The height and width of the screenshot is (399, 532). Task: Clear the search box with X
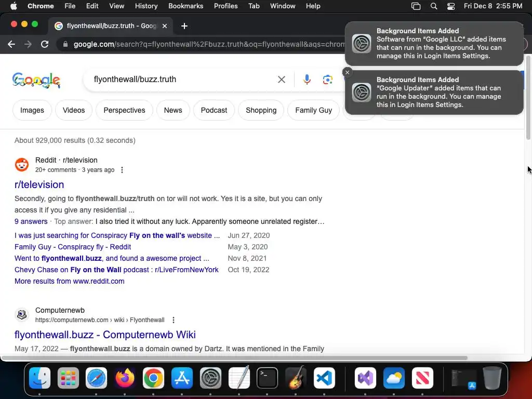(x=281, y=79)
